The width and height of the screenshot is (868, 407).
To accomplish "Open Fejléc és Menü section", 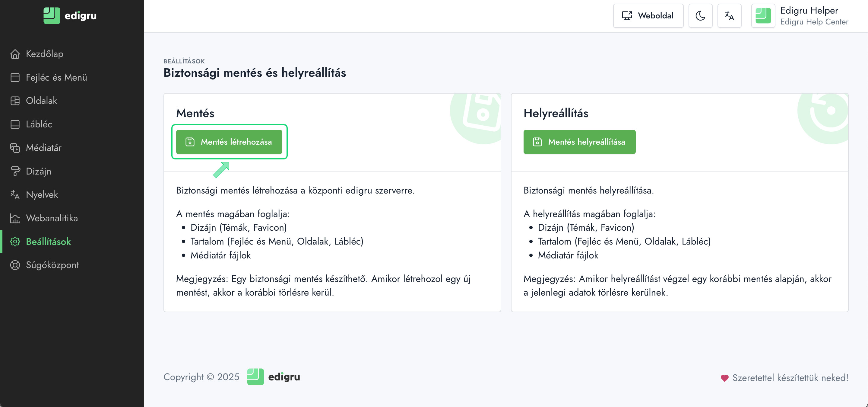I will pyautogui.click(x=56, y=77).
